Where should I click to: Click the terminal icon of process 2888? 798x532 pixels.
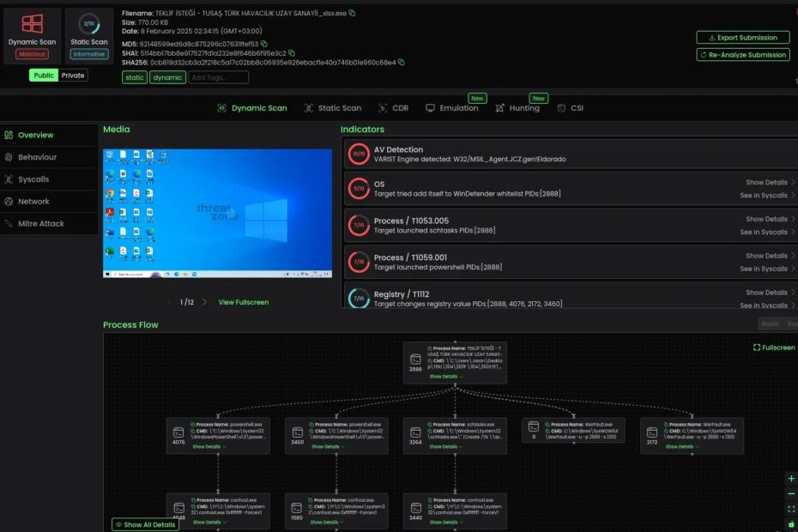pyautogui.click(x=415, y=360)
